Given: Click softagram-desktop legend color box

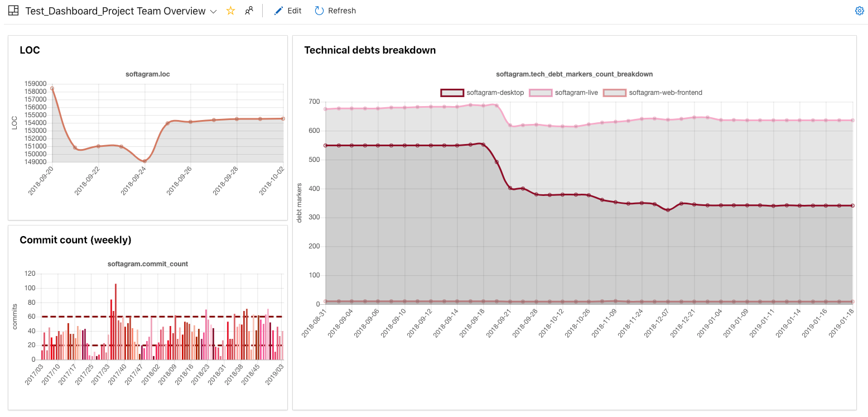Looking at the screenshot, I should (452, 93).
